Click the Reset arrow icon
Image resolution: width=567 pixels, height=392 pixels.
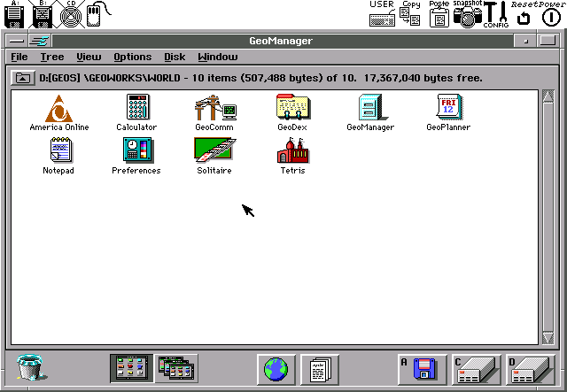click(x=524, y=18)
